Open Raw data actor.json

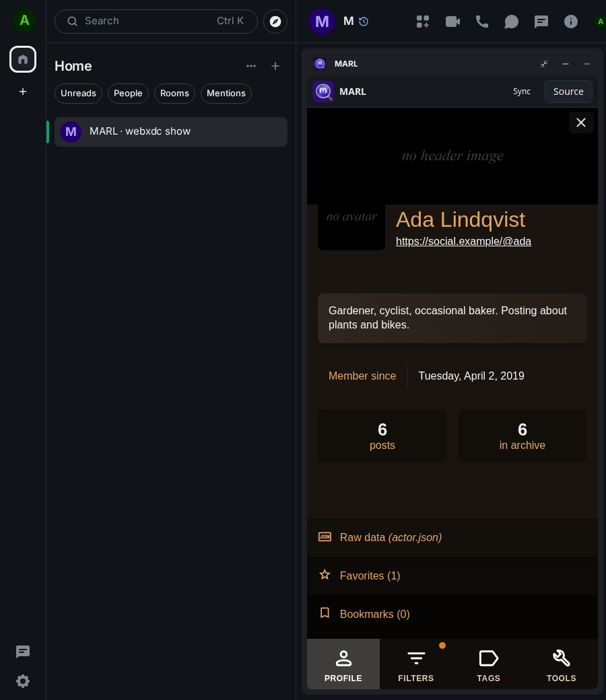point(452,538)
